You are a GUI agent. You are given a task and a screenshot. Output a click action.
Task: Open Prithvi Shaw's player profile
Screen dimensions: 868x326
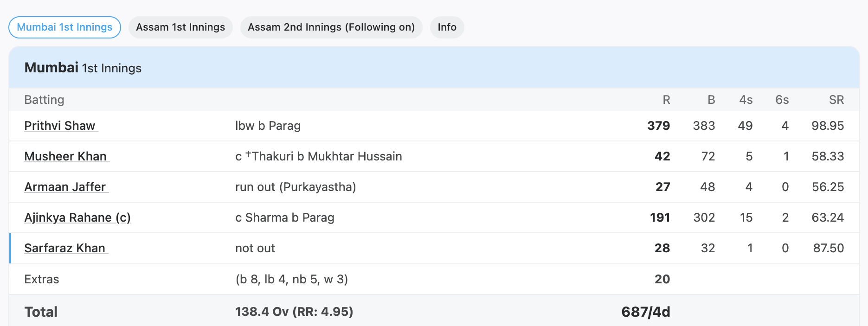point(60,125)
